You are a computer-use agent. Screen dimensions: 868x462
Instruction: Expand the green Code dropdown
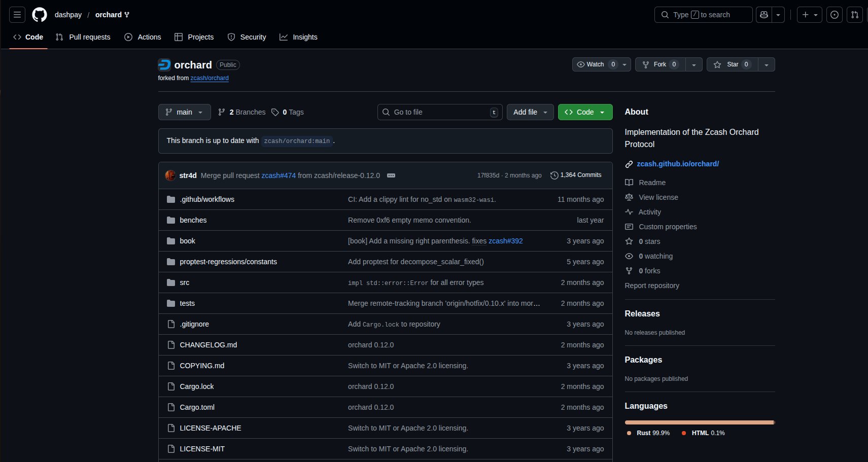[x=585, y=112]
